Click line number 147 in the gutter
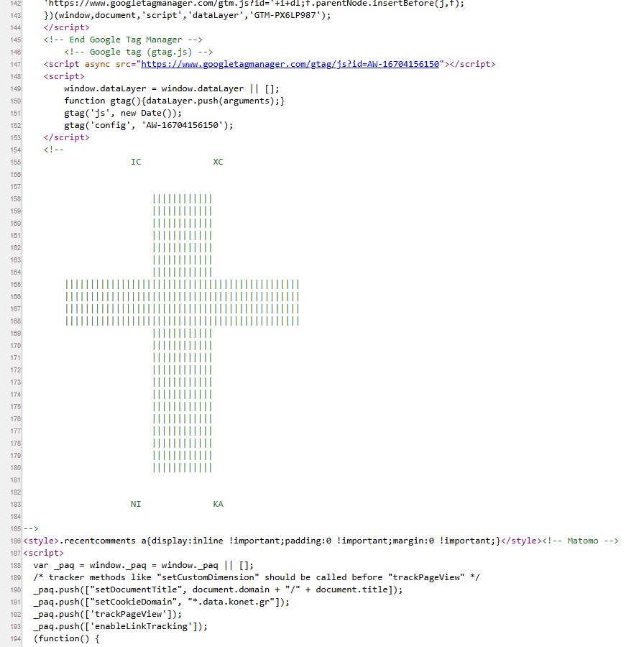Viewport: 644px width, 647px height. point(16,65)
